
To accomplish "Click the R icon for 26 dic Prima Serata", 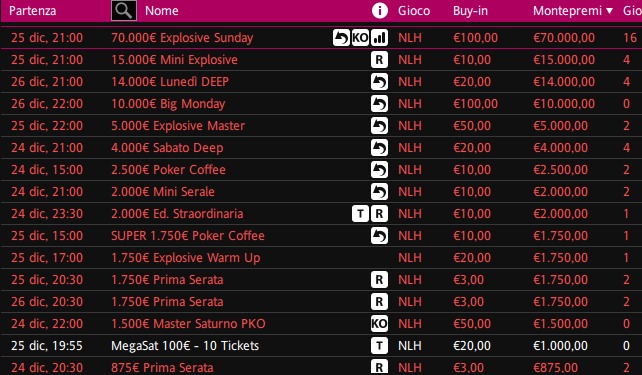I will tap(380, 302).
